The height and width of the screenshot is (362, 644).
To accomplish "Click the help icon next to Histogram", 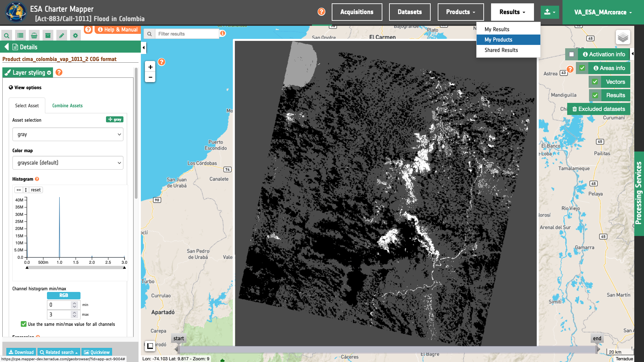I will click(x=37, y=179).
